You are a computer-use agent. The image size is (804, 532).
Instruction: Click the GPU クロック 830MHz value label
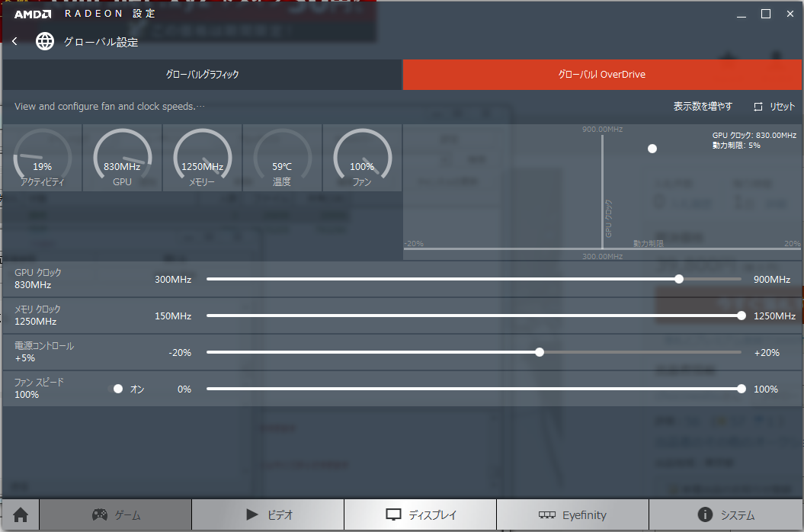tap(33, 285)
